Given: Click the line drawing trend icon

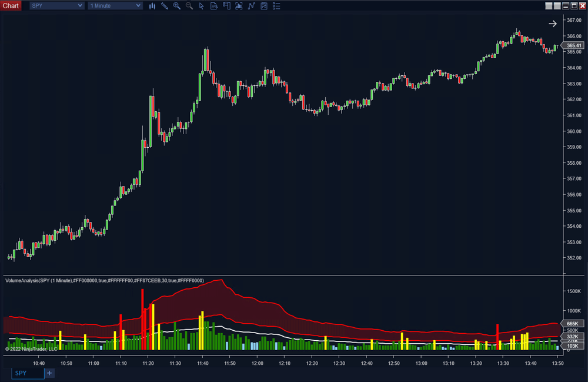Looking at the screenshot, I should 251,6.
